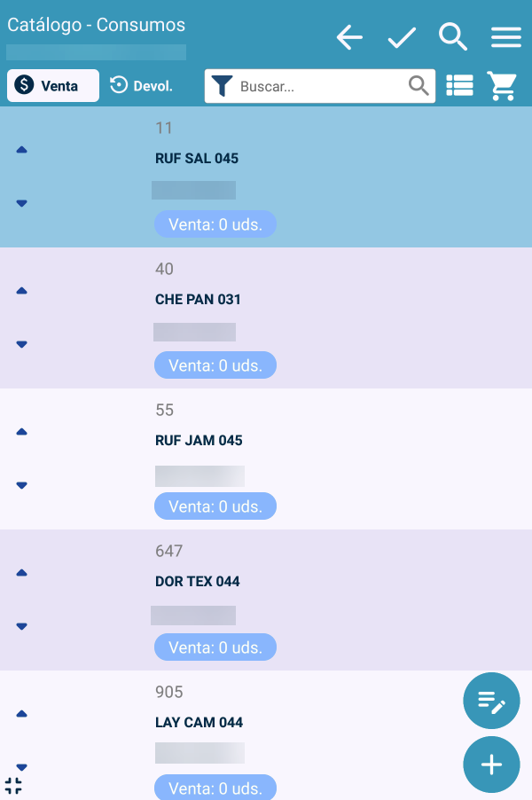
Task: Tap the edit list floating button
Action: [491, 701]
